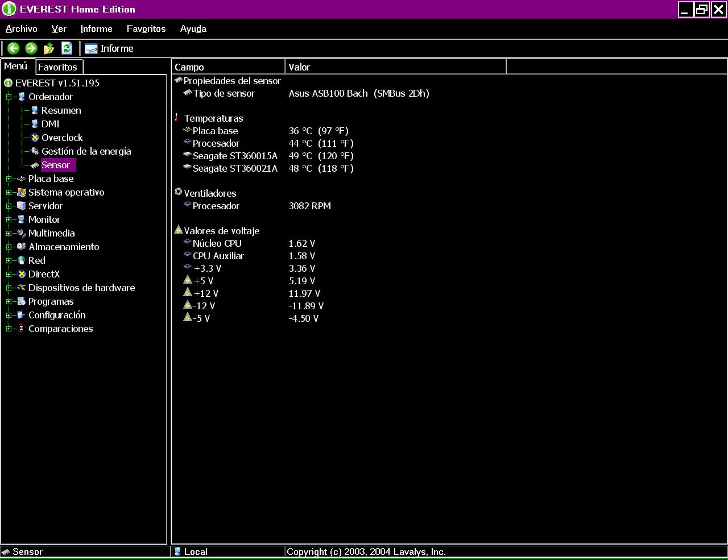Select the Overclock icon in the tree

pos(35,138)
